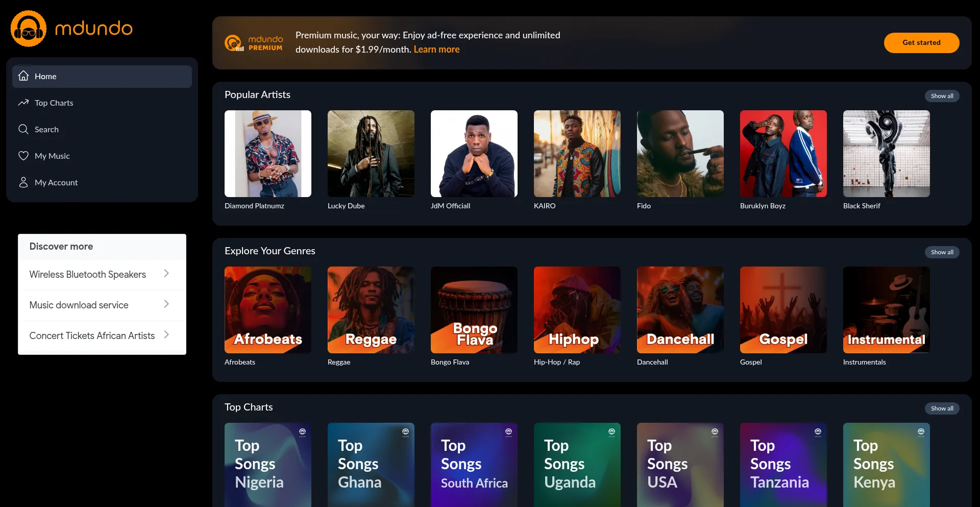
Task: Open Top Songs Ghana chart
Action: tap(371, 465)
